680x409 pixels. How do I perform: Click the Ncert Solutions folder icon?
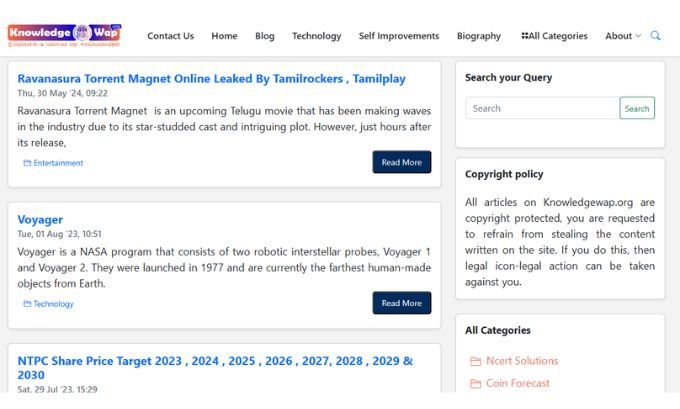tap(475, 361)
